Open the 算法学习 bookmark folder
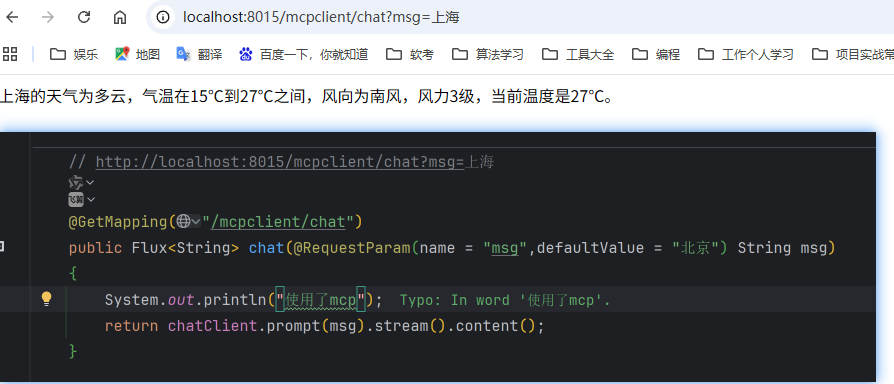This screenshot has height=384, width=894. [488, 54]
